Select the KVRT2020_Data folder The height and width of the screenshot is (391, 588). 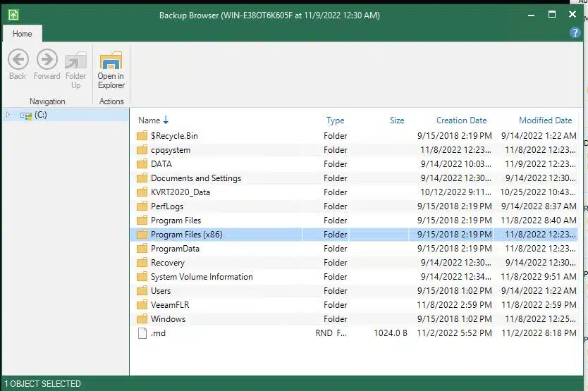[180, 192]
